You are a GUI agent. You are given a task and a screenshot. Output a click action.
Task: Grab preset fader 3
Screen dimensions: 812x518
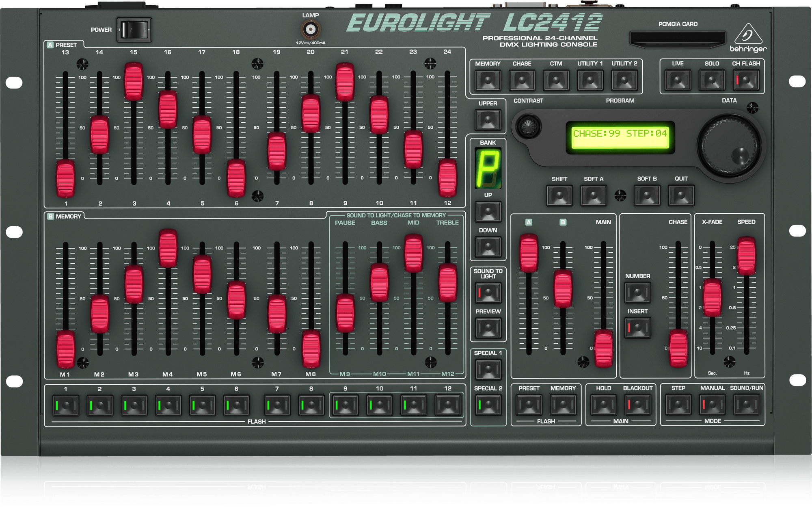pos(134,81)
